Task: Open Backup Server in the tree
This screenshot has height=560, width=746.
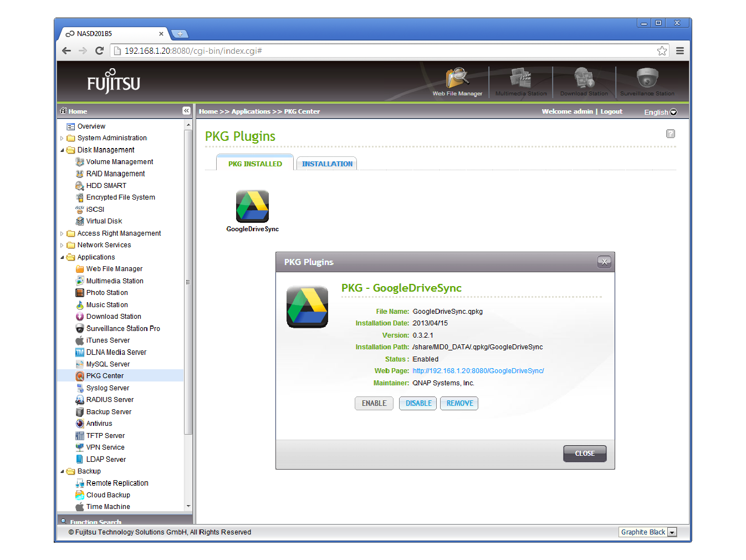Action: (x=109, y=412)
